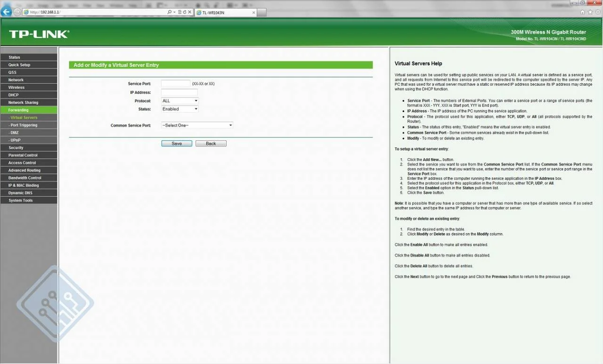Select the TL-WR1043N tab

(226, 12)
